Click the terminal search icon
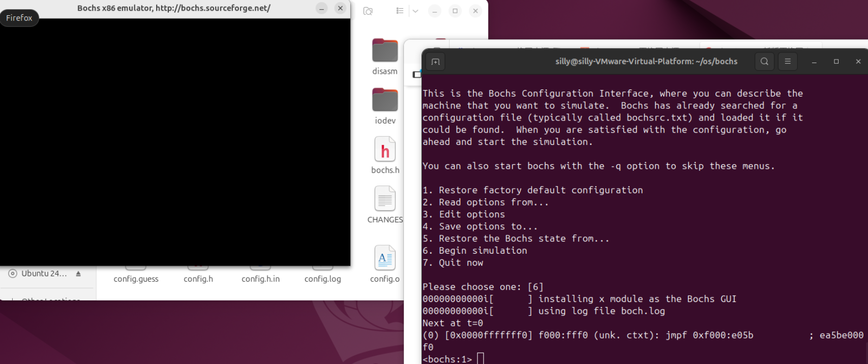 (764, 62)
